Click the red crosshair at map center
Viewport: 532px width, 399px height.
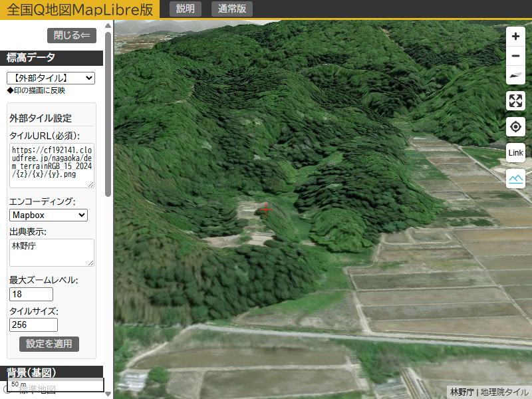(x=267, y=209)
